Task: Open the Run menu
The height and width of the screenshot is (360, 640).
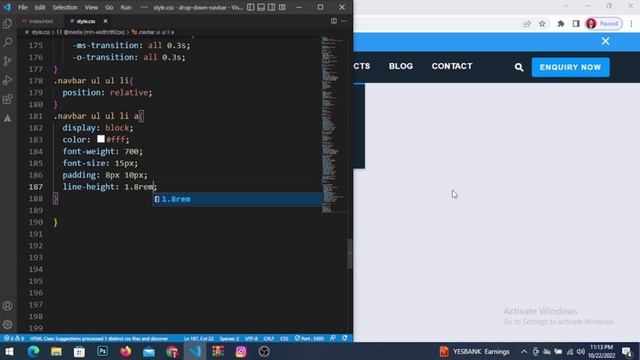Action: 126,7
